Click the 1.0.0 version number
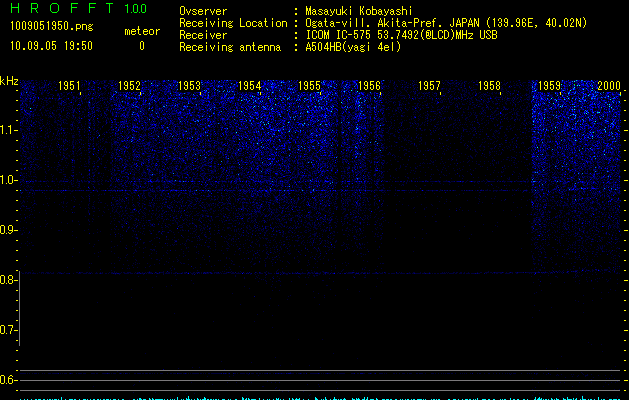 coord(135,9)
